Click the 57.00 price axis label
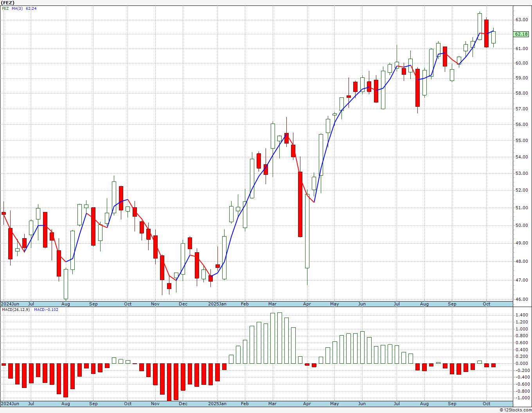The width and height of the screenshot is (532, 413). tap(521, 109)
